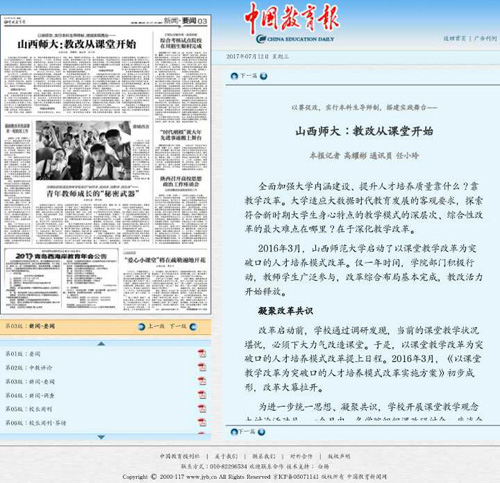Open the 关于我们 footer link
This screenshot has width=500, height=483.
[226, 456]
